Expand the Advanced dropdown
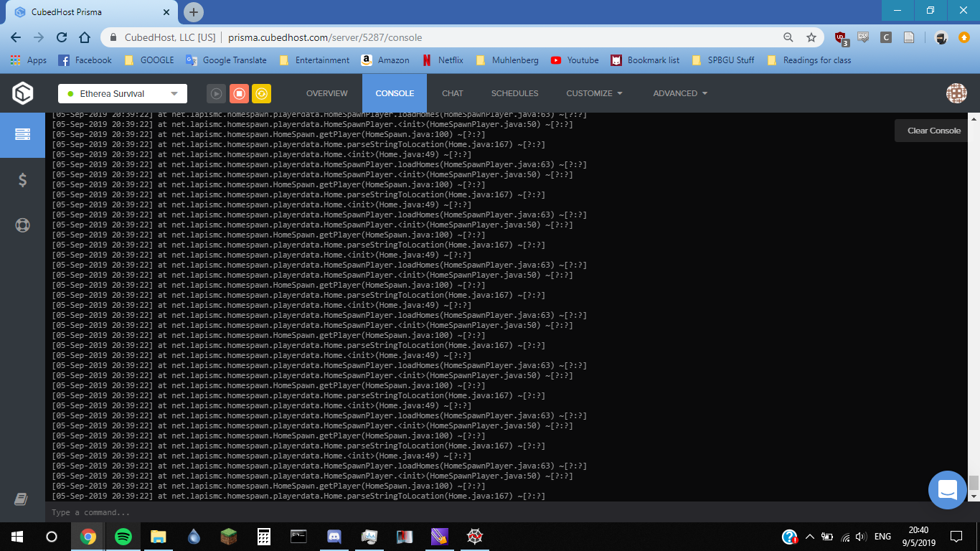Image resolution: width=980 pixels, height=551 pixels. coord(679,93)
